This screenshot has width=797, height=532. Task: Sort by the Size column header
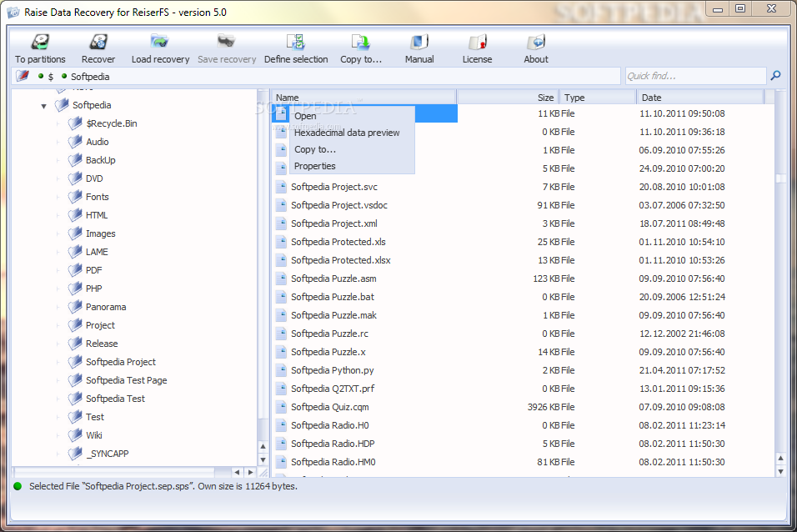coord(508,97)
